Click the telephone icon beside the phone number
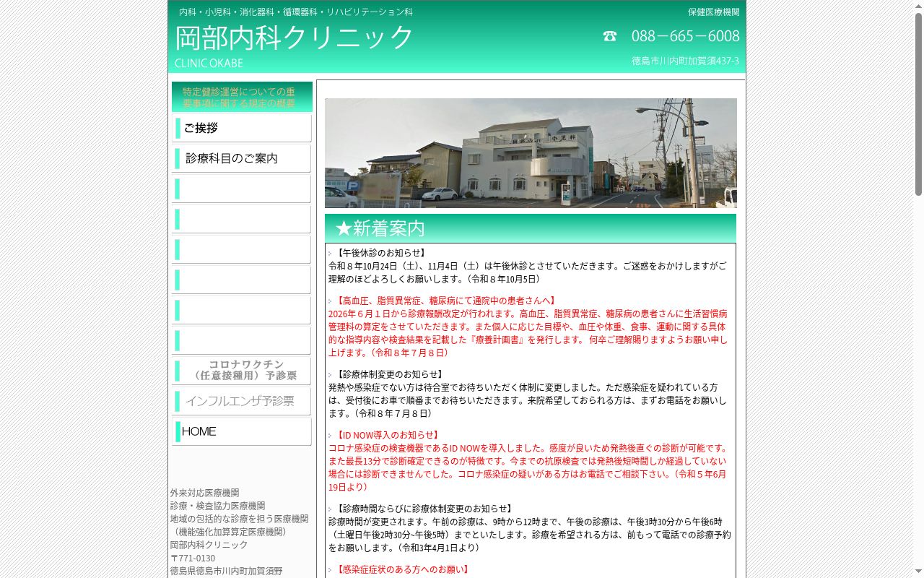The width and height of the screenshot is (924, 578). [x=610, y=36]
